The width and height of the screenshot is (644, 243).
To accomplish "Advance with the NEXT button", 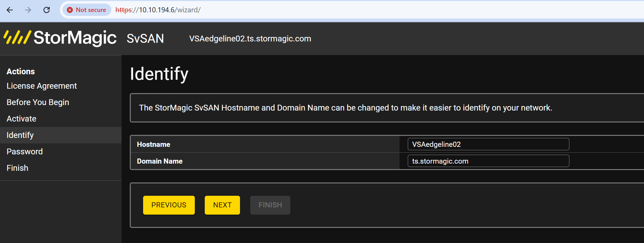I will (222, 205).
